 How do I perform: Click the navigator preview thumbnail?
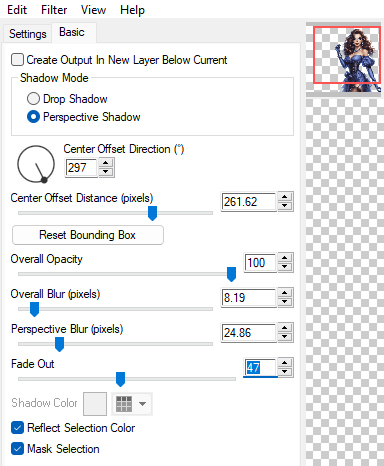tap(347, 55)
